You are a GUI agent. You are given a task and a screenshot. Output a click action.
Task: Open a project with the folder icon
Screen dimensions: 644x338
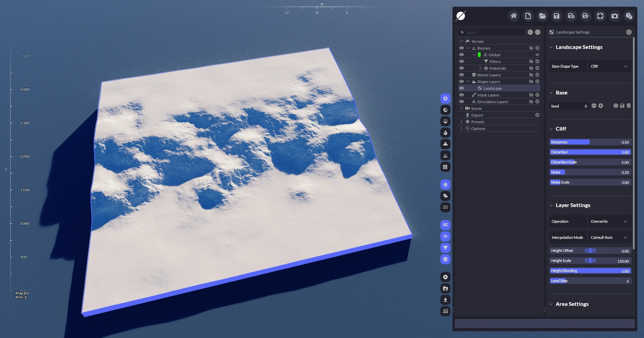(x=542, y=16)
